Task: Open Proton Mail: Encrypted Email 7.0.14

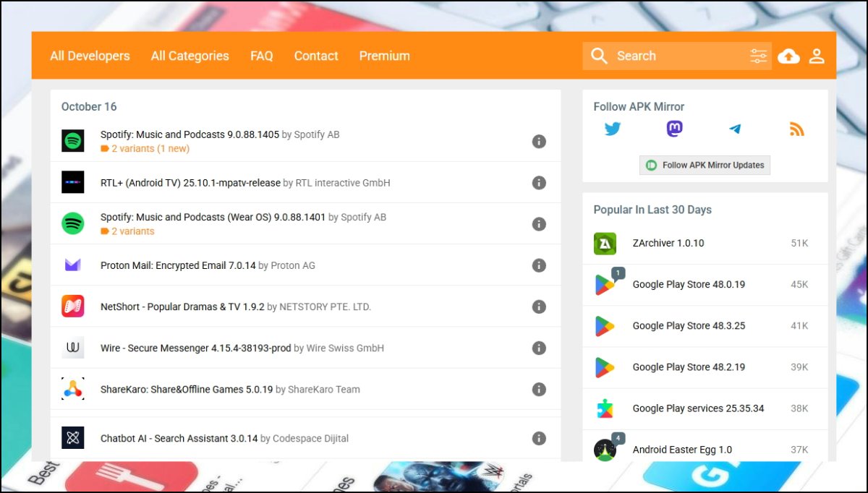Action: click(x=178, y=265)
